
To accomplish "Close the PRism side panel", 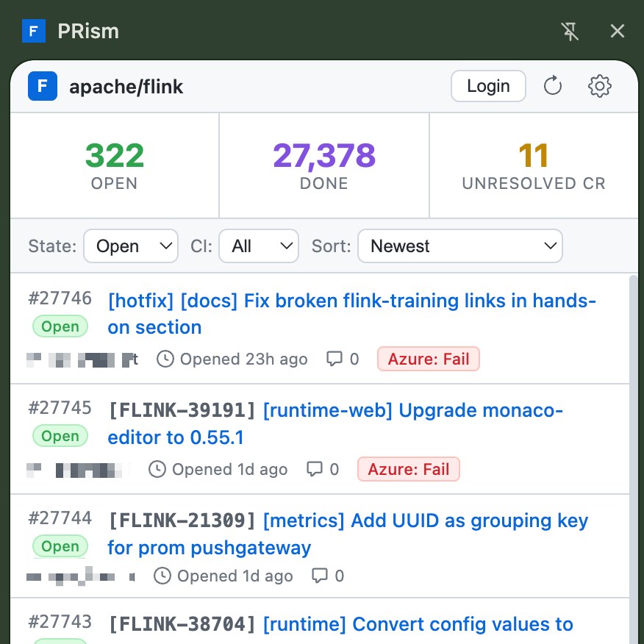I will pyautogui.click(x=618, y=31).
